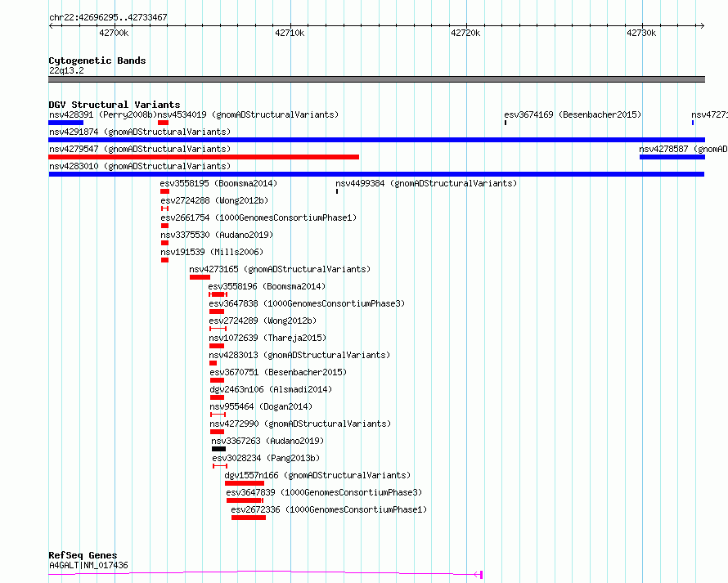Select the red bar under dgv1557n166
Screen dimensions: 728x583
pyautogui.click(x=245, y=483)
